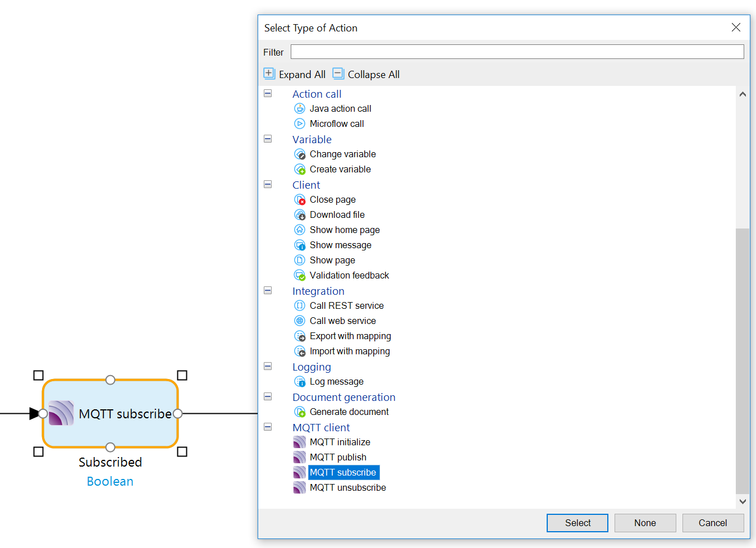
Task: Click the Microflow call icon
Action: coord(300,124)
